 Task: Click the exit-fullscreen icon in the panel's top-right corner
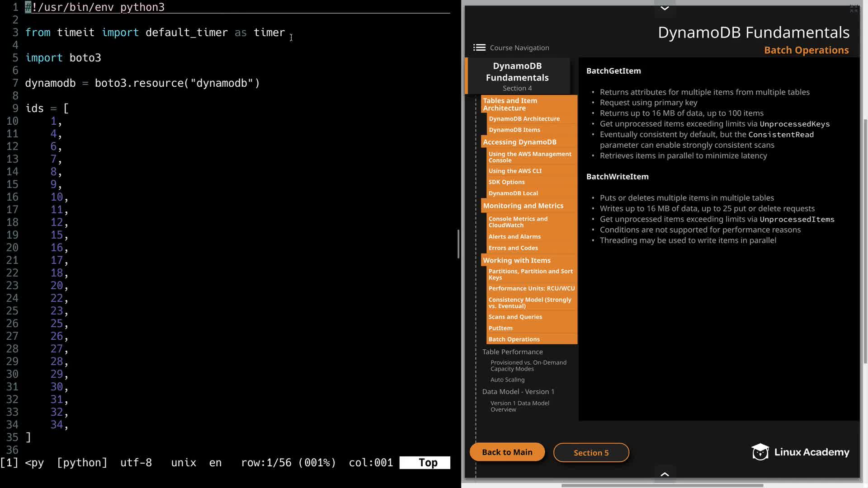(854, 9)
